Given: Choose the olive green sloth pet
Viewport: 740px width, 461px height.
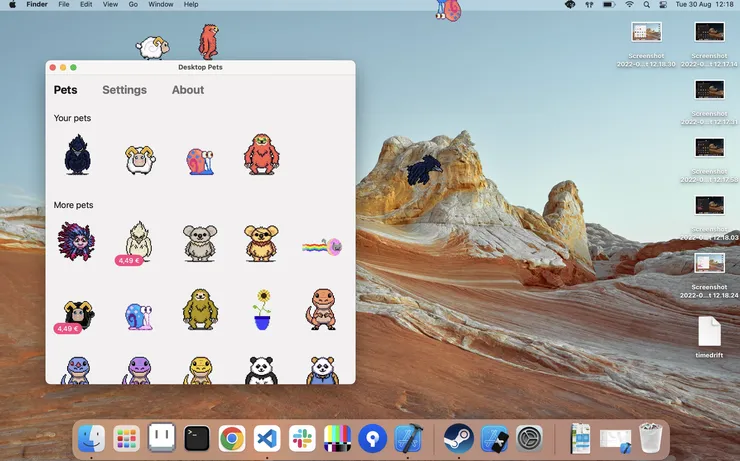Looking at the screenshot, I should click(x=200, y=310).
